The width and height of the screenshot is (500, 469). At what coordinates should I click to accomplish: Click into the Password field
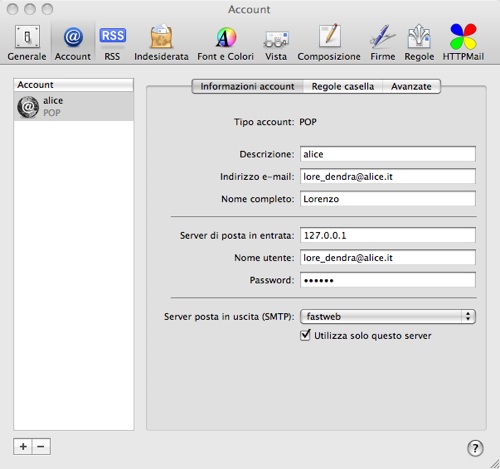[x=388, y=280]
